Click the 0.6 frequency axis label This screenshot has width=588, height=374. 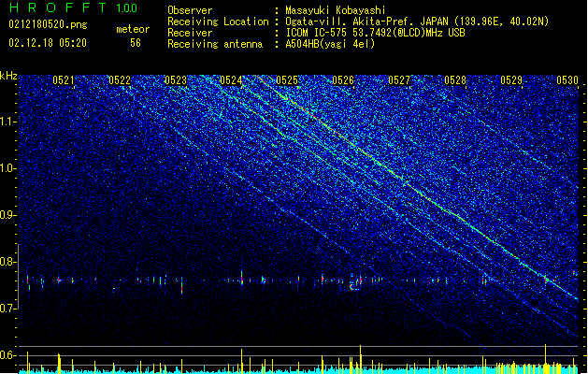tap(8, 355)
